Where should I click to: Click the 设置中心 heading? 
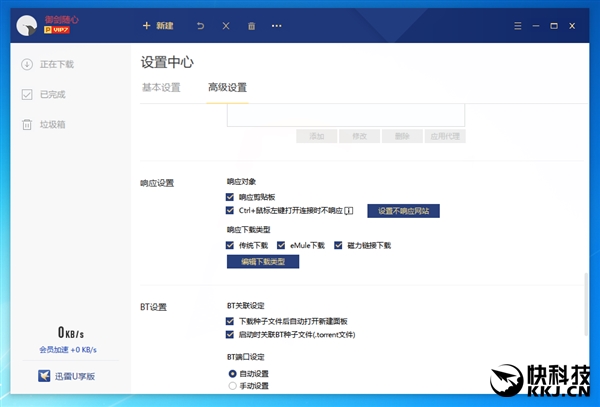tap(167, 62)
